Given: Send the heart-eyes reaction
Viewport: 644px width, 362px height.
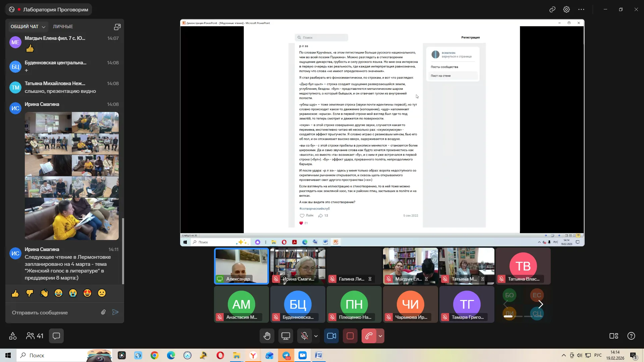Looking at the screenshot, I should click(87, 294).
